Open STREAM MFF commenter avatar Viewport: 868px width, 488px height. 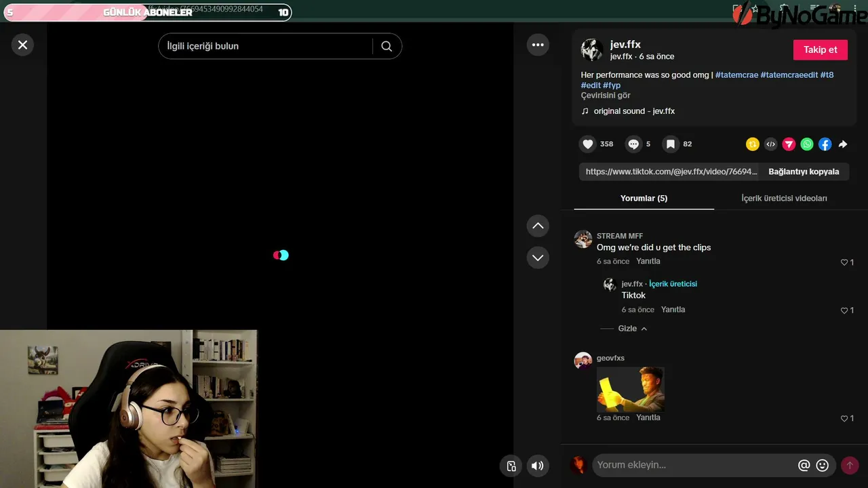click(583, 239)
